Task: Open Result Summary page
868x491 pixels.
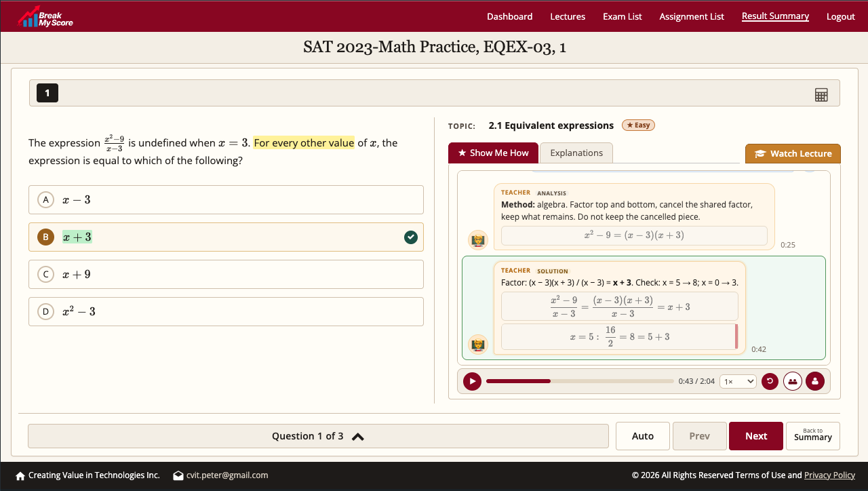Action: click(775, 16)
